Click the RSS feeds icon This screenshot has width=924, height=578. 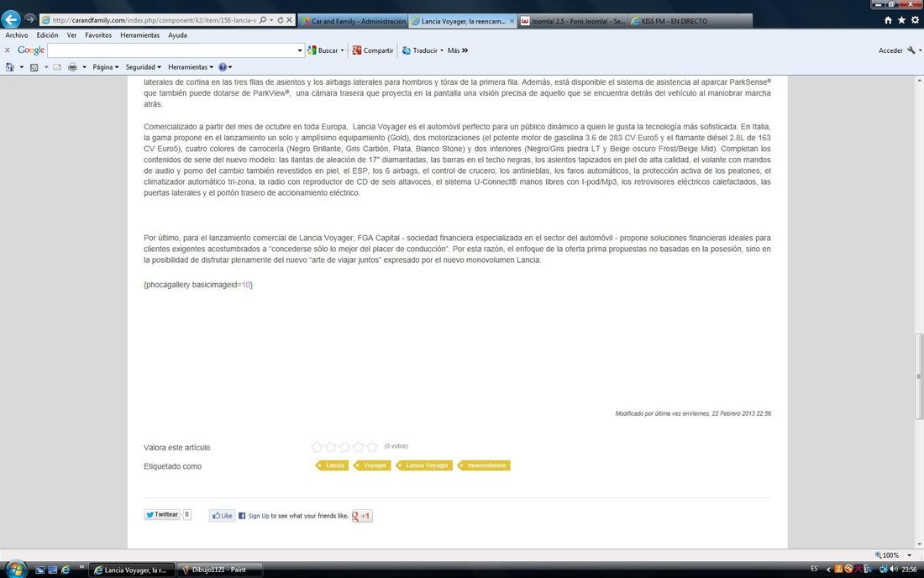(34, 67)
